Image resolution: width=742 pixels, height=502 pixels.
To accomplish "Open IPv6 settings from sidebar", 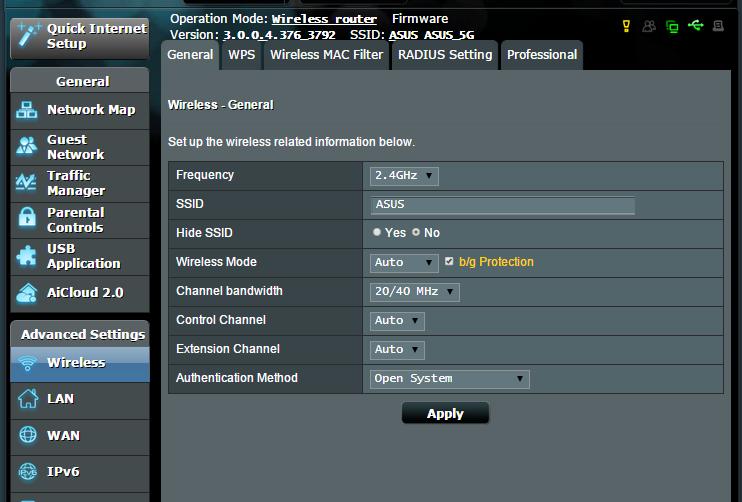I will 80,473.
